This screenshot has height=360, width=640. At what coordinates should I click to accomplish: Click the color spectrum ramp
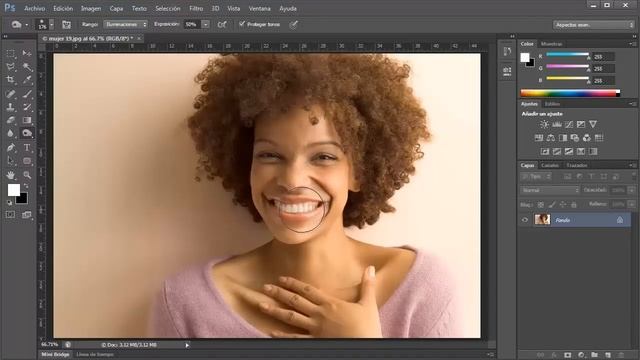tap(570, 93)
